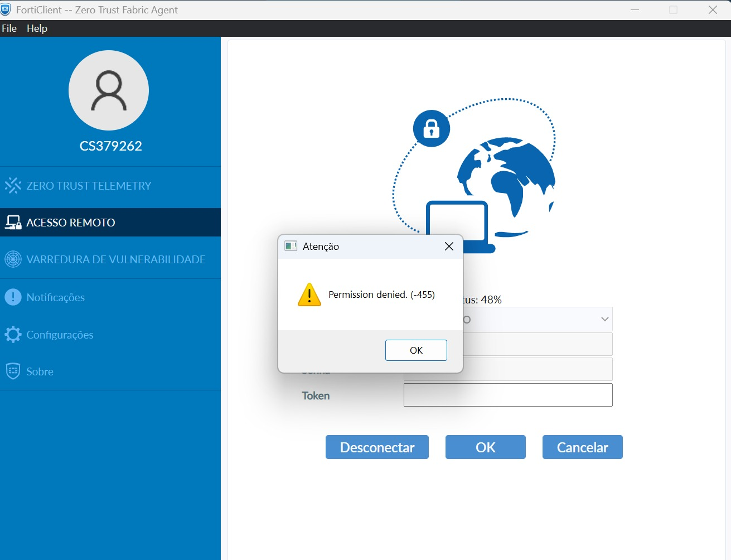
Task: Click the Sobre shield icon
Action: click(13, 371)
